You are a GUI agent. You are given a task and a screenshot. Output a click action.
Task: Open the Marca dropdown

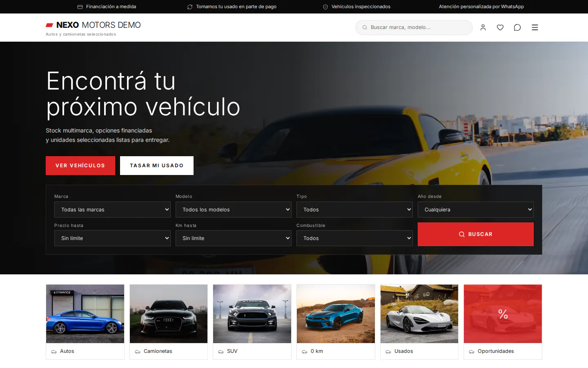coord(112,209)
